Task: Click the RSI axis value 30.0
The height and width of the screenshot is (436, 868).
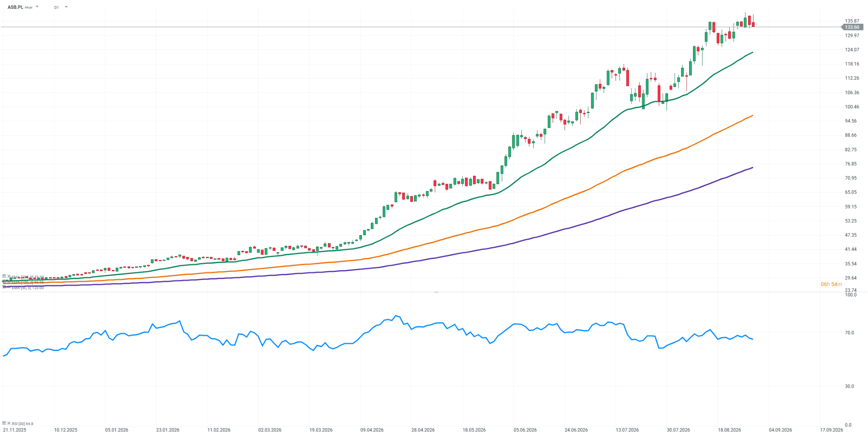Action: click(x=849, y=386)
